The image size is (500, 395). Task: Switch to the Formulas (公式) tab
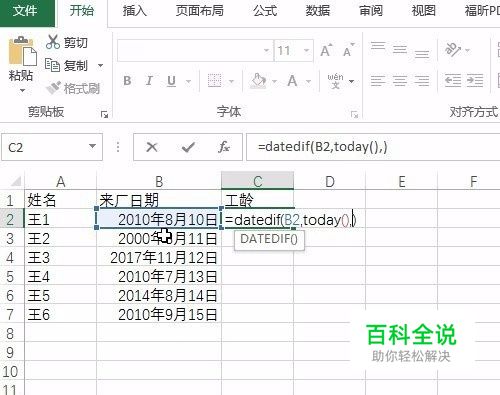(265, 11)
